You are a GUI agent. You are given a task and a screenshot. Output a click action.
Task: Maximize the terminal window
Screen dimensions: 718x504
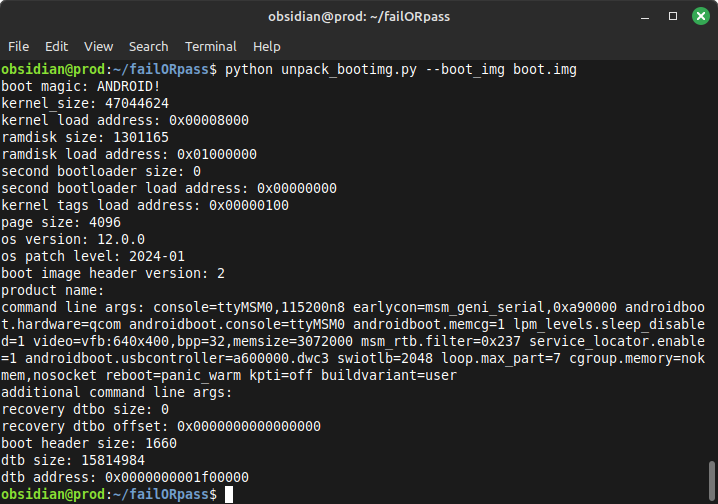point(672,16)
